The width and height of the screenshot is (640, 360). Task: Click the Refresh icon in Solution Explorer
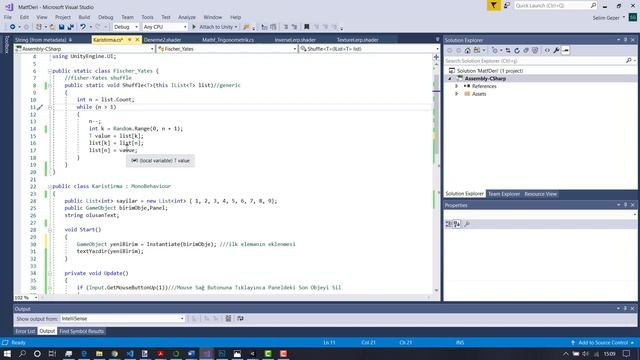click(517, 51)
